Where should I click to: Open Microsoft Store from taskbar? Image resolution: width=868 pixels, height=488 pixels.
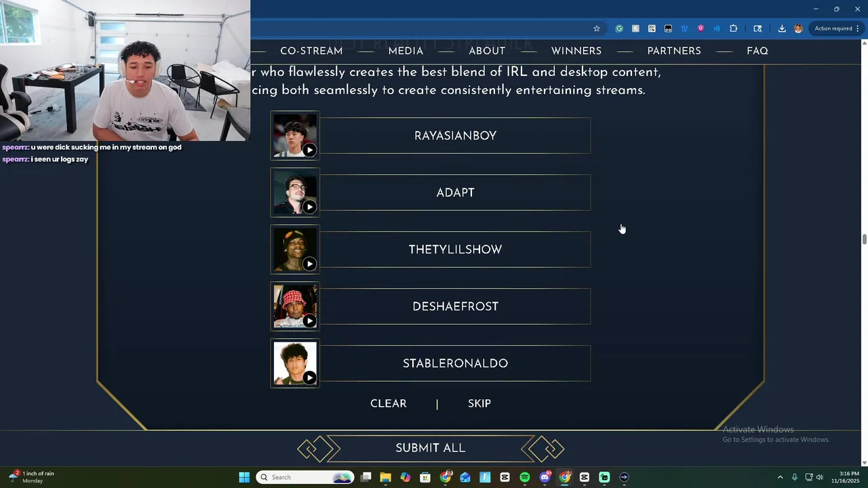point(425,477)
